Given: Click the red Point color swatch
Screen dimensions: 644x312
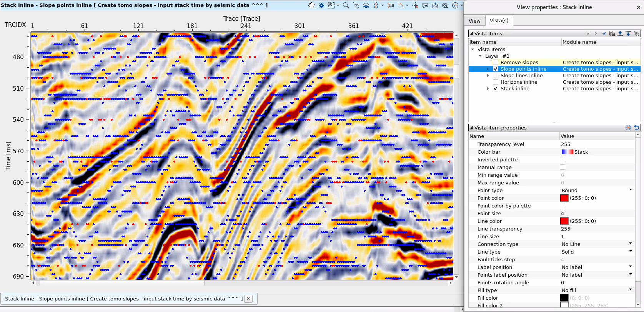Looking at the screenshot, I should coord(564,198).
